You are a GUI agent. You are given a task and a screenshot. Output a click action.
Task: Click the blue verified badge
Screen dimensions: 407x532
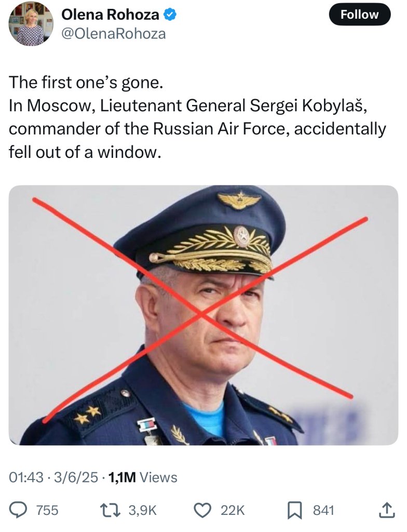coord(170,14)
